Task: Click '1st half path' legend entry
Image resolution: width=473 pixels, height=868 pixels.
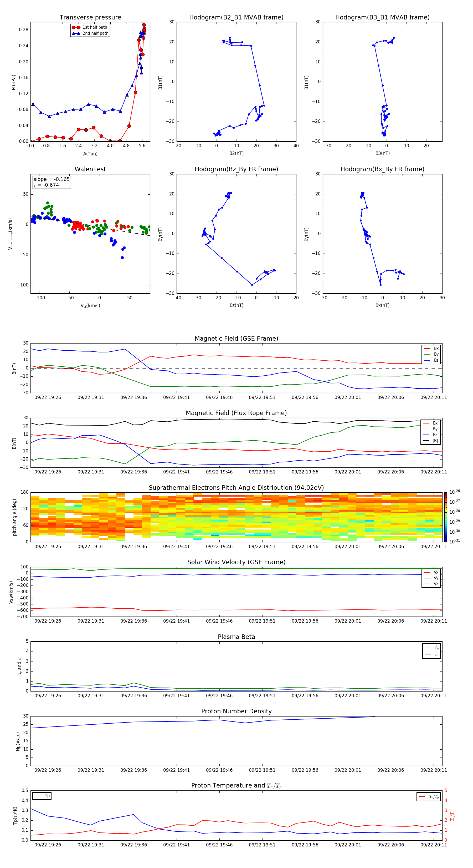Action: pyautogui.click(x=90, y=27)
